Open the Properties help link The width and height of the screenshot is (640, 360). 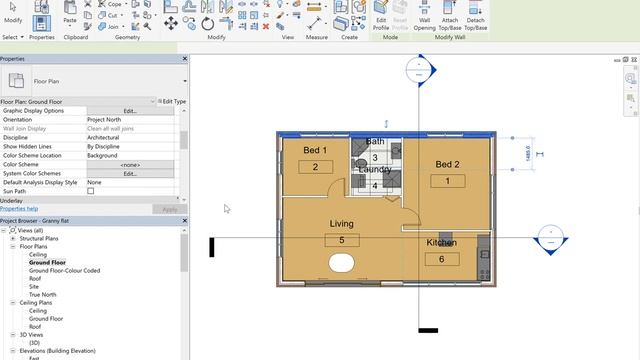tap(19, 209)
